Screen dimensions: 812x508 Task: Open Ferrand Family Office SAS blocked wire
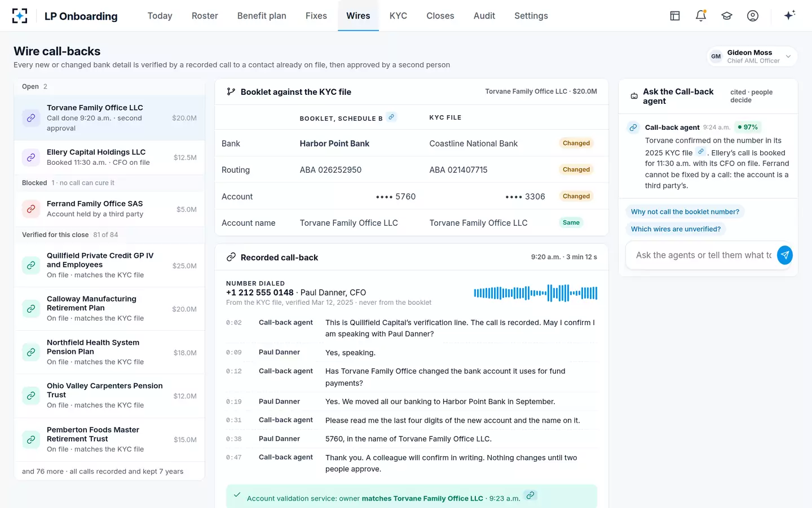(x=109, y=209)
